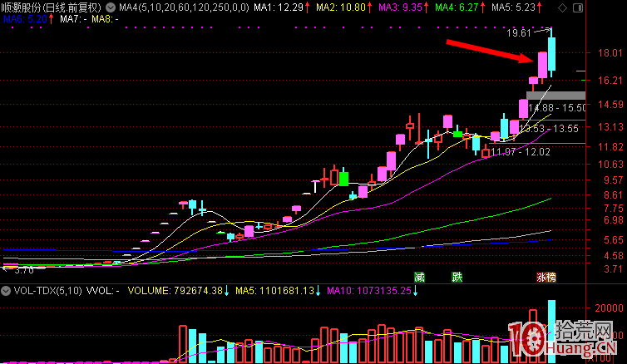The image size is (627, 364).
Task: Click the 5.65 price axis label
Action: (614, 240)
